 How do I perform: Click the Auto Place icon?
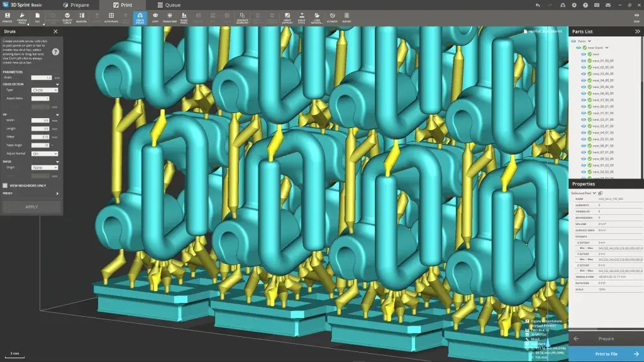point(111,16)
